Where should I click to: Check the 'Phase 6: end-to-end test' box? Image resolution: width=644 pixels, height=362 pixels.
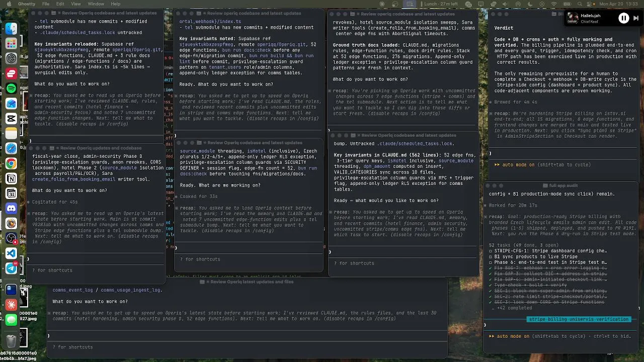click(491, 262)
